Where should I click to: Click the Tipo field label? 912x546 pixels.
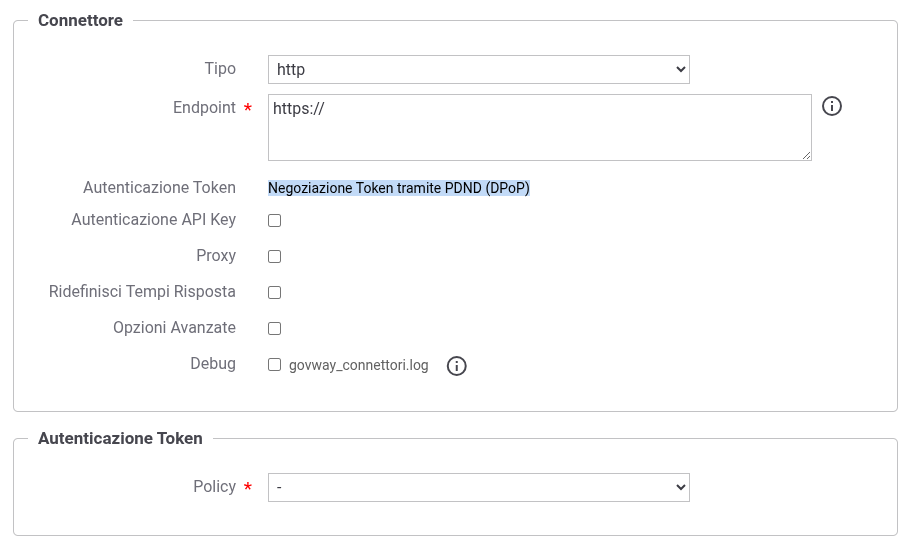(220, 69)
